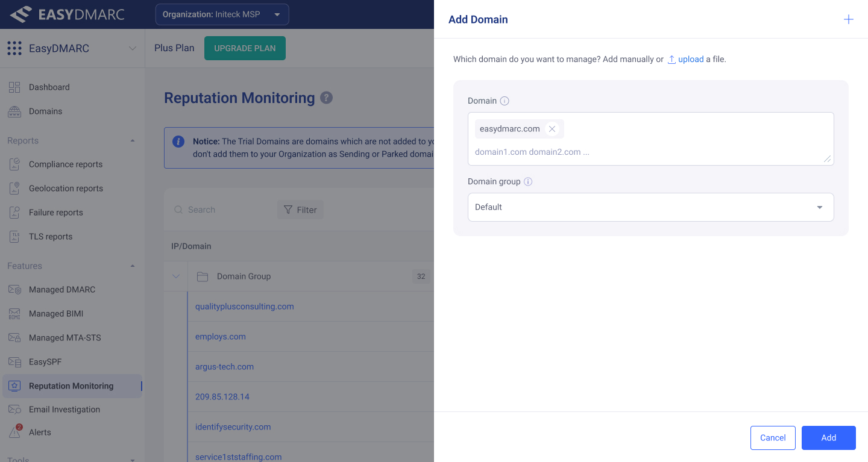Viewport: 868px width, 462px height.
Task: Go to Domains in the sidebar
Action: tap(46, 111)
